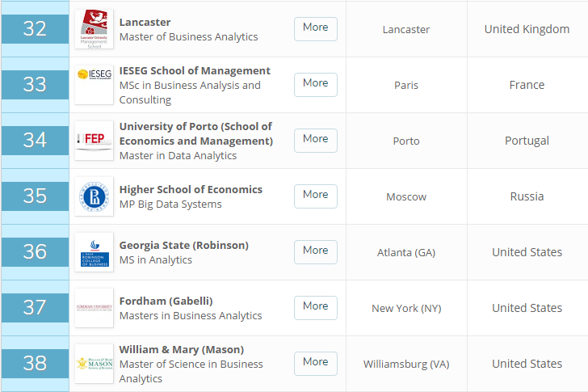Click the Higher School of Economics logo
Image resolution: width=588 pixels, height=392 pixels.
coord(94,196)
